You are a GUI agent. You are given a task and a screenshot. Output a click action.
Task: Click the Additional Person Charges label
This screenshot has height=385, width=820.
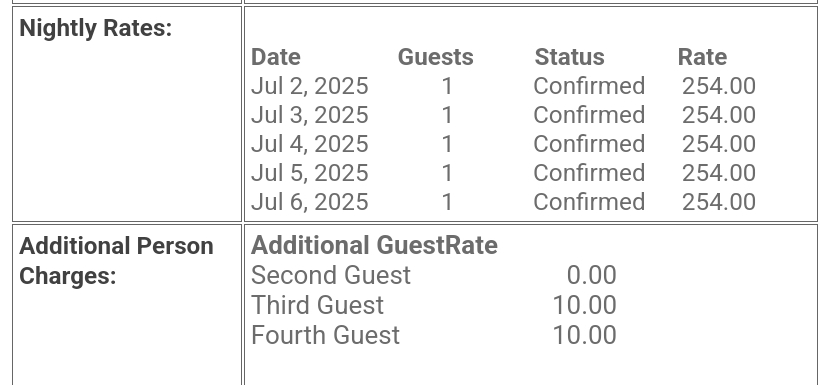click(116, 261)
